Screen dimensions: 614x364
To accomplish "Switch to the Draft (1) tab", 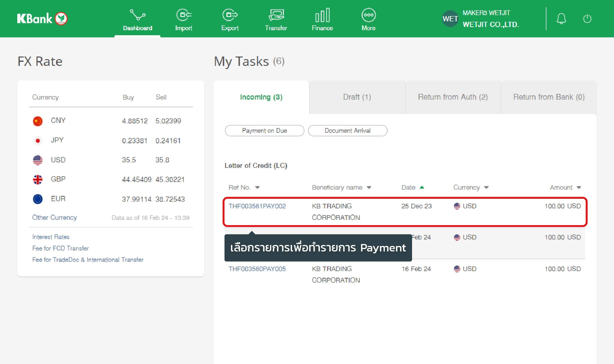I will (x=357, y=97).
